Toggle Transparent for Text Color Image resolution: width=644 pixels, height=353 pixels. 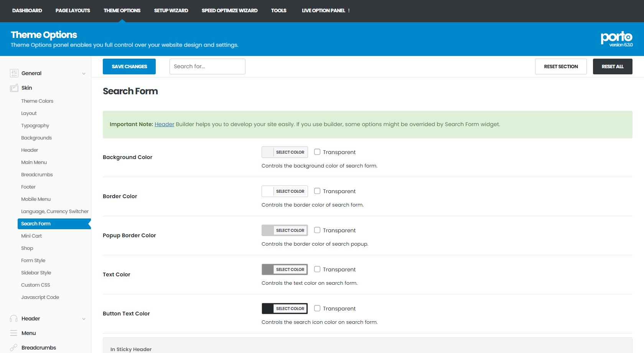tap(317, 269)
